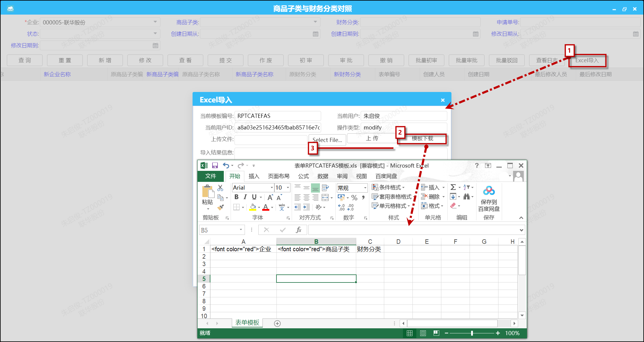Click the Select File... button

pos(327,140)
